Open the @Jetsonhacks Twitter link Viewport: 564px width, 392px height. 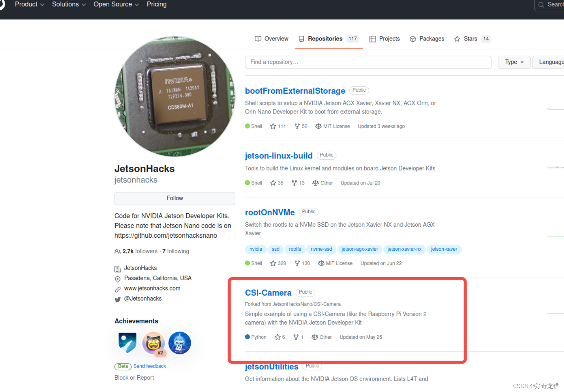click(143, 299)
